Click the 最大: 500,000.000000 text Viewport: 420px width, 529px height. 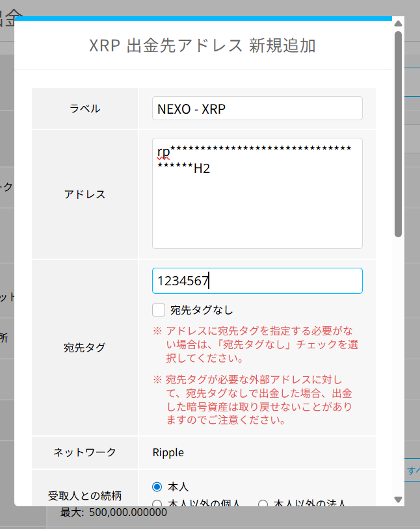tap(113, 512)
